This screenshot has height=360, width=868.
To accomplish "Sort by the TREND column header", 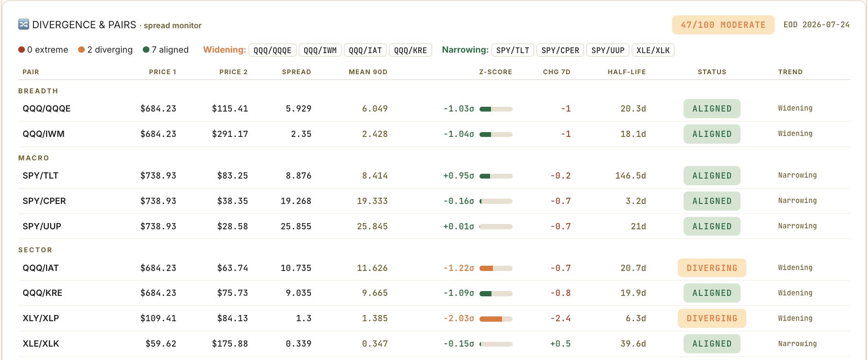I will coord(790,72).
